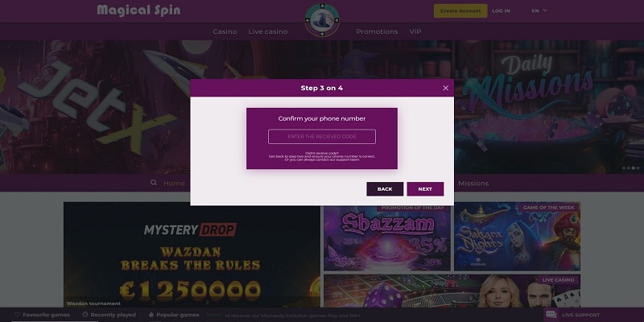644x322 pixels.
Task: Open the search magnifier icon
Action: point(154,183)
